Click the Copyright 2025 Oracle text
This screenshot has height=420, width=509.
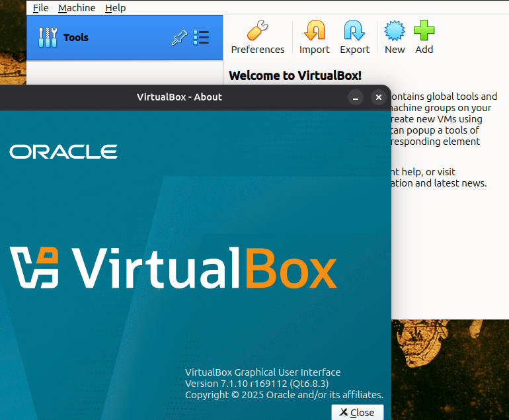tap(284, 395)
